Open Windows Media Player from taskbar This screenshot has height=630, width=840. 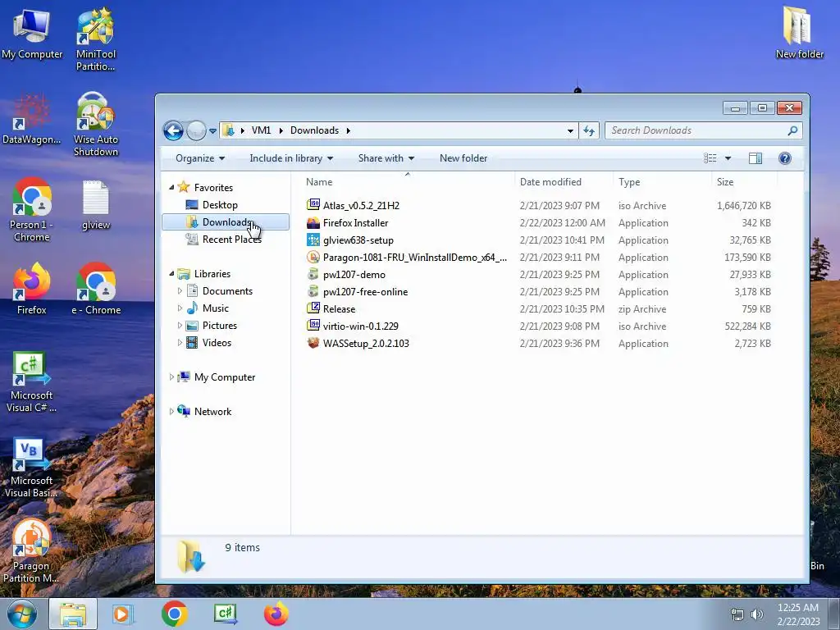coord(122,614)
